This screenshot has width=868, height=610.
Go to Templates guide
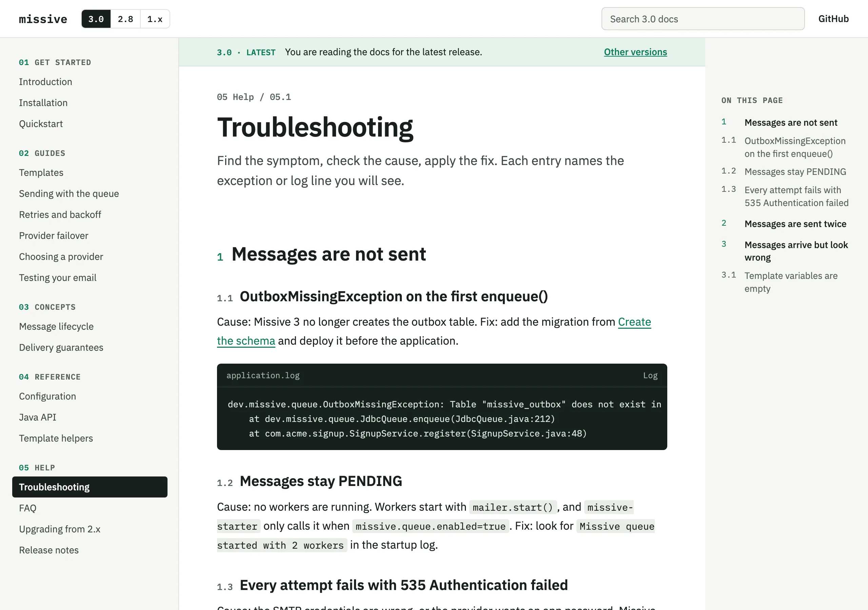(41, 173)
